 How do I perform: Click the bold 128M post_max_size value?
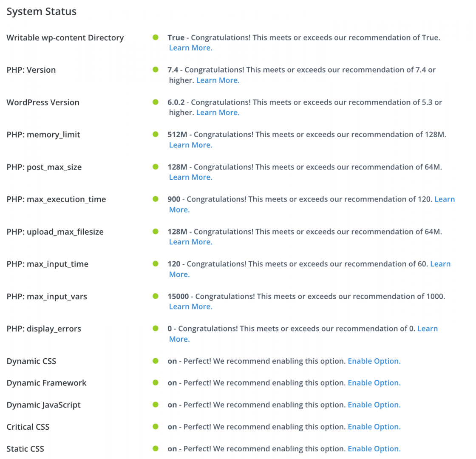(x=177, y=167)
